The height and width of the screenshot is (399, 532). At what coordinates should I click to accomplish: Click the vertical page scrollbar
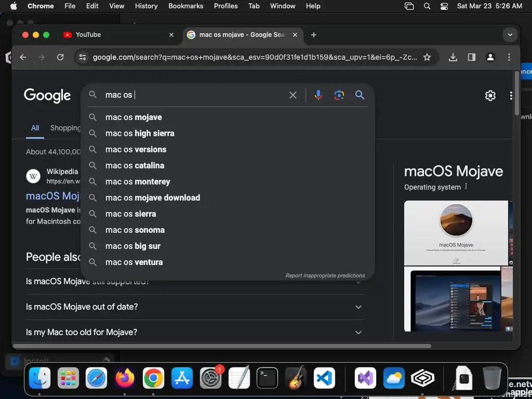(517, 94)
